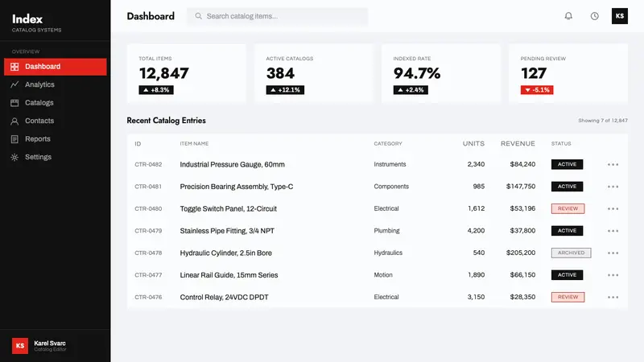Click the Analytics line chart icon

click(x=14, y=84)
